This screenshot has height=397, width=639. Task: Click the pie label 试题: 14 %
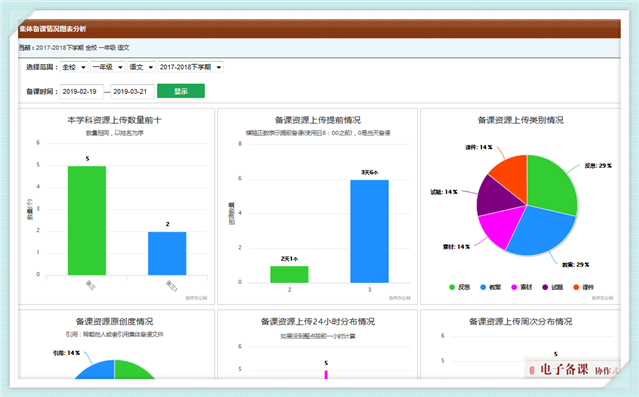444,192
